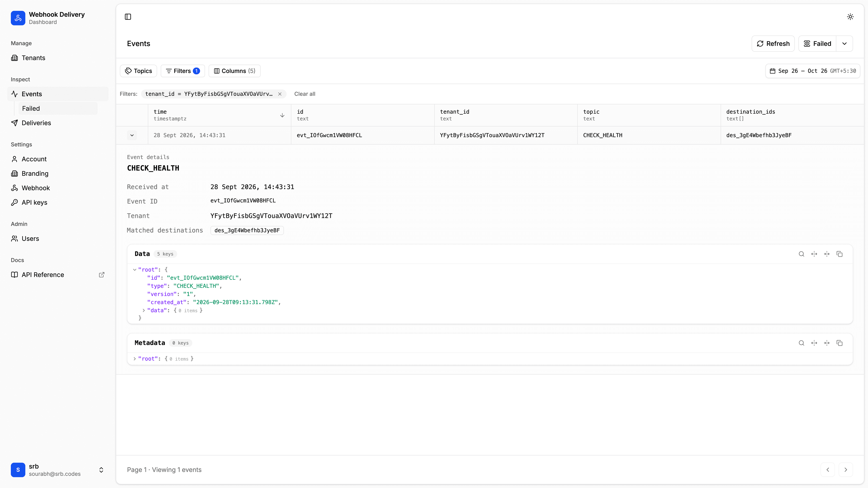Open the Topics filter

tap(139, 71)
